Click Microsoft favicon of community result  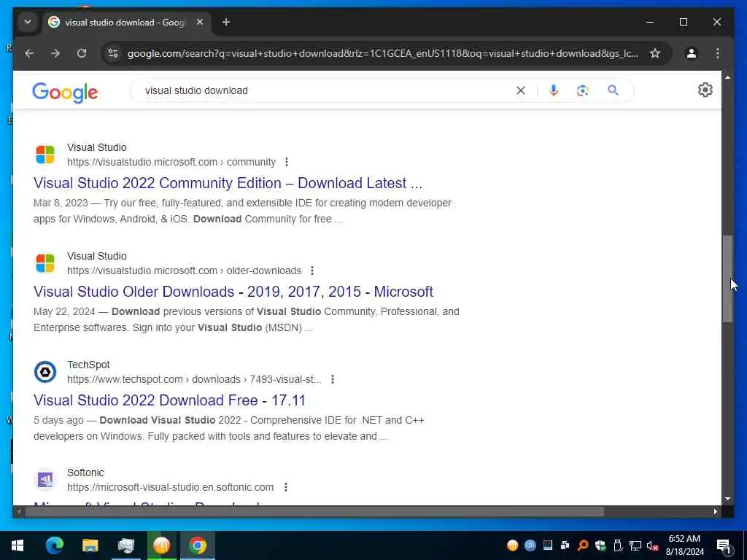pos(45,155)
